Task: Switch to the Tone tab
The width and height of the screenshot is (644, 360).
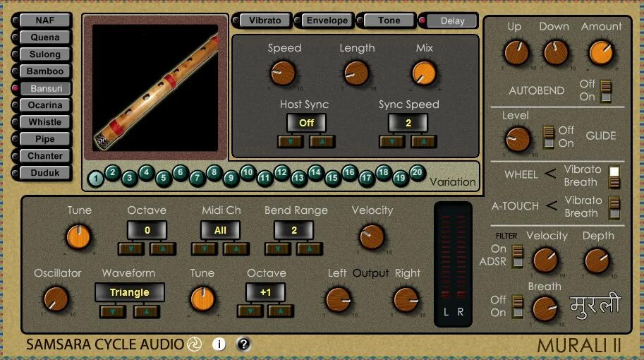Action: (389, 20)
